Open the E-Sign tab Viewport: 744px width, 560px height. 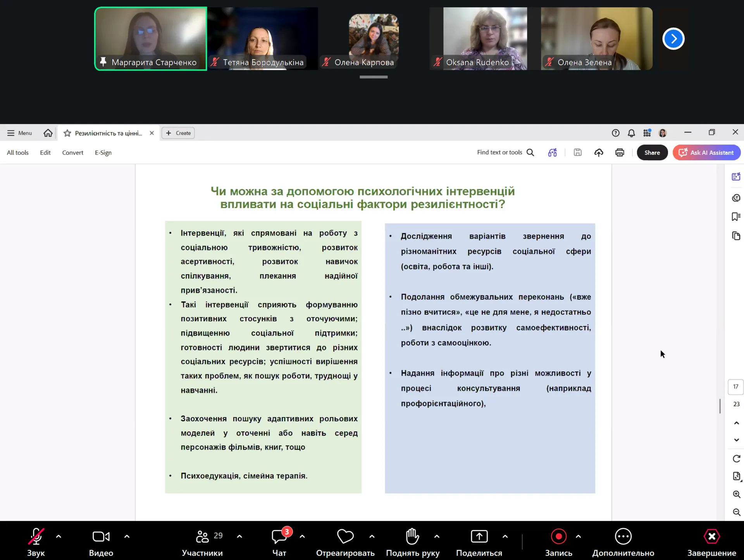tap(103, 153)
